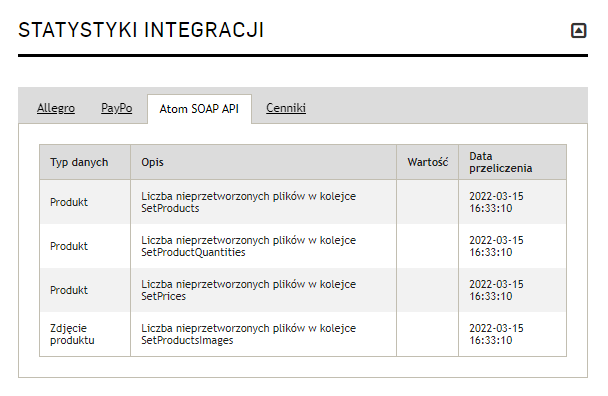Collapse the Statystyki Integracji panel
This screenshot has height=396, width=608.
tap(578, 31)
